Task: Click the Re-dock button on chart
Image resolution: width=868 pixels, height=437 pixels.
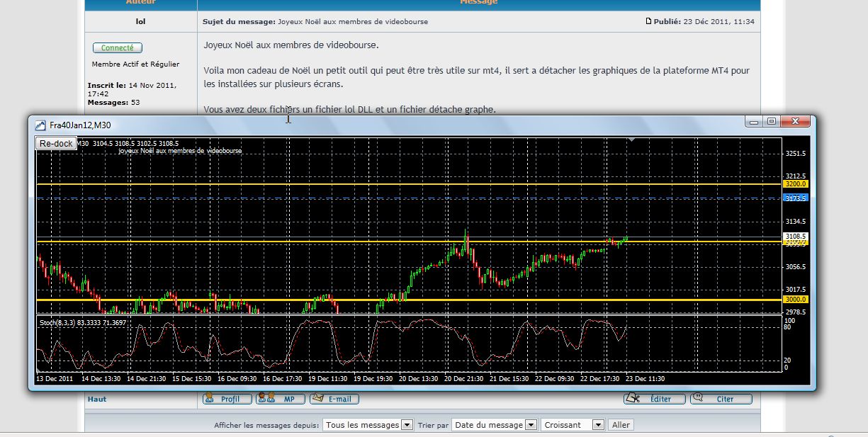Action: coord(56,143)
